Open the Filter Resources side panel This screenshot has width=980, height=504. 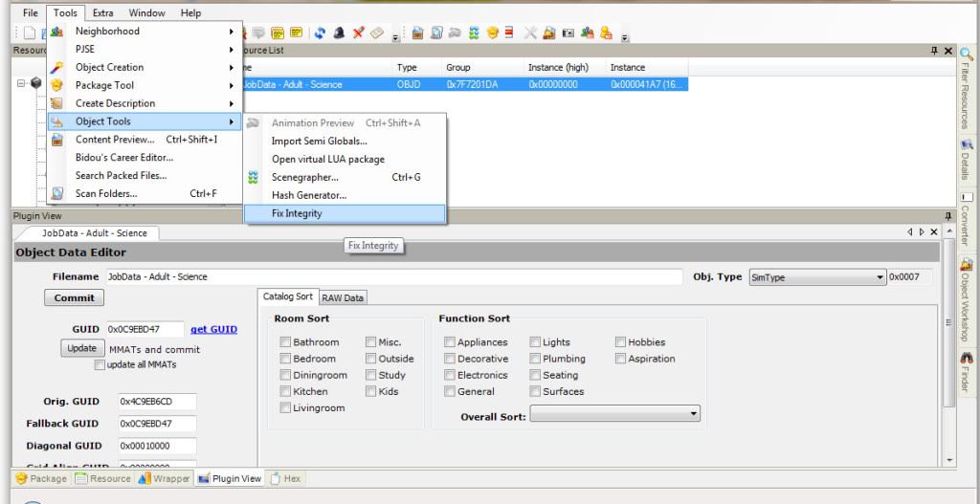[x=967, y=89]
